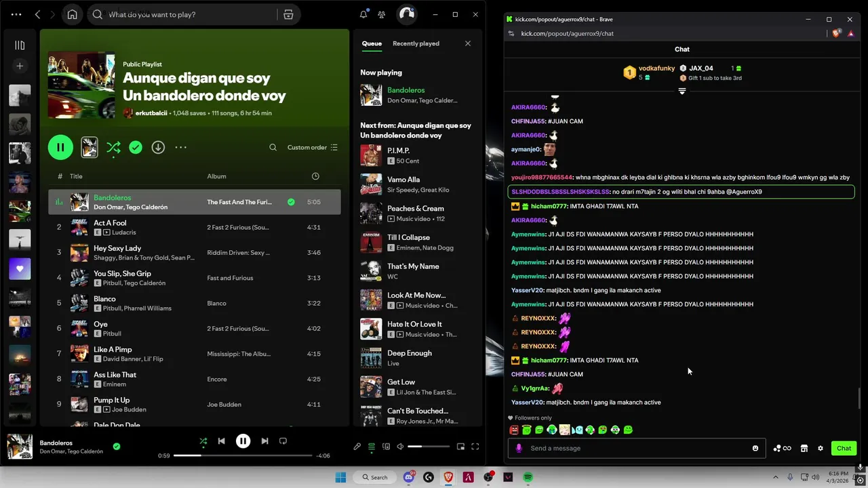Show hidden system tray icons
The width and height of the screenshot is (868, 488).
pos(776,477)
